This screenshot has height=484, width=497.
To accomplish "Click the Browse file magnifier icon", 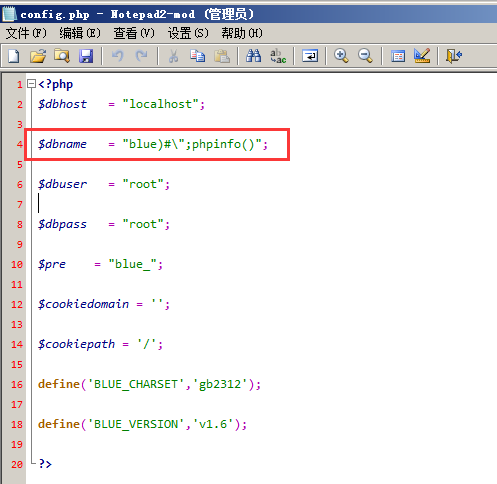I will pos(62,56).
